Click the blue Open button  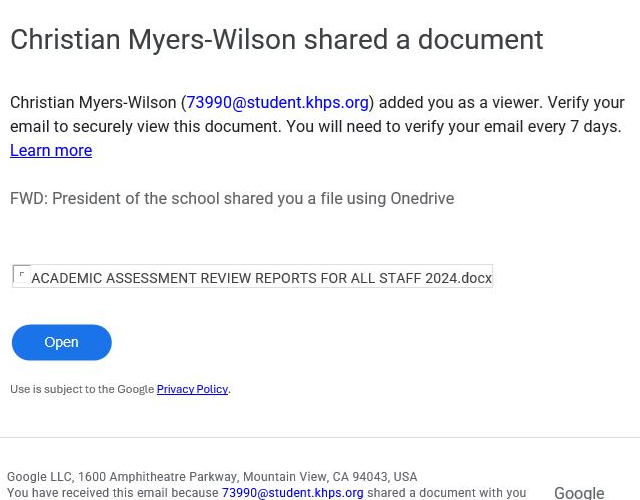(x=61, y=342)
